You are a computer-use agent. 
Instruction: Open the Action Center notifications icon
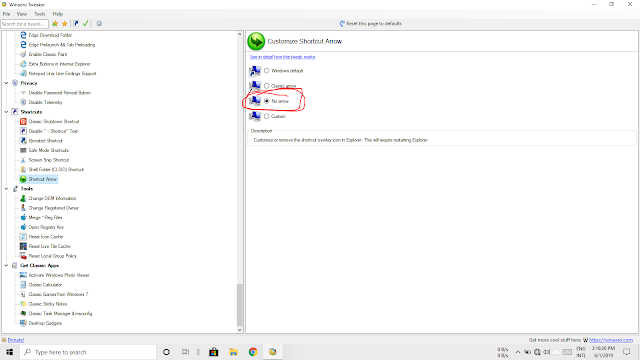click(627, 352)
